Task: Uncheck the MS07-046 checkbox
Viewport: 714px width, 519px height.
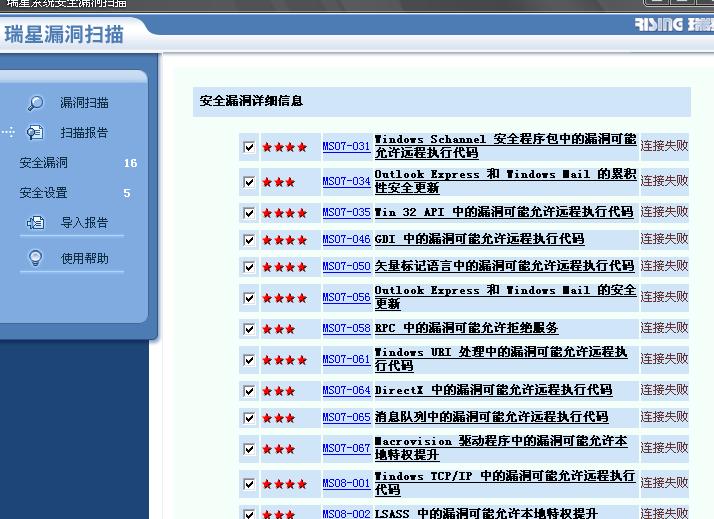Action: pyautogui.click(x=249, y=240)
